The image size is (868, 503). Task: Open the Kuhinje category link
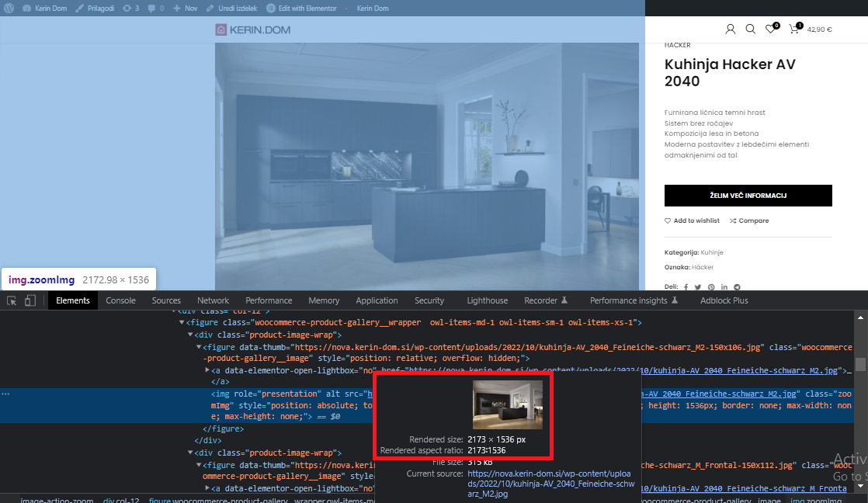(x=712, y=252)
